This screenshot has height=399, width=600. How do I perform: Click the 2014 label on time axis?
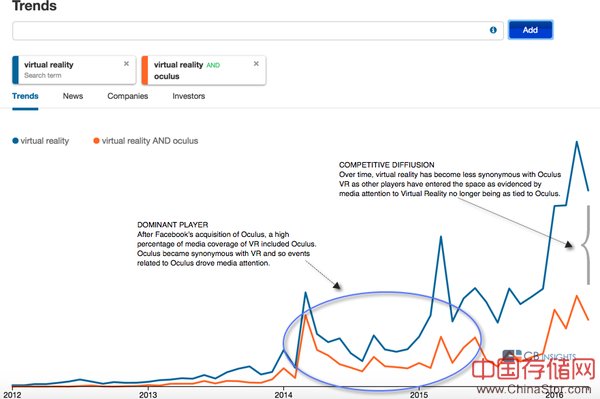284,394
